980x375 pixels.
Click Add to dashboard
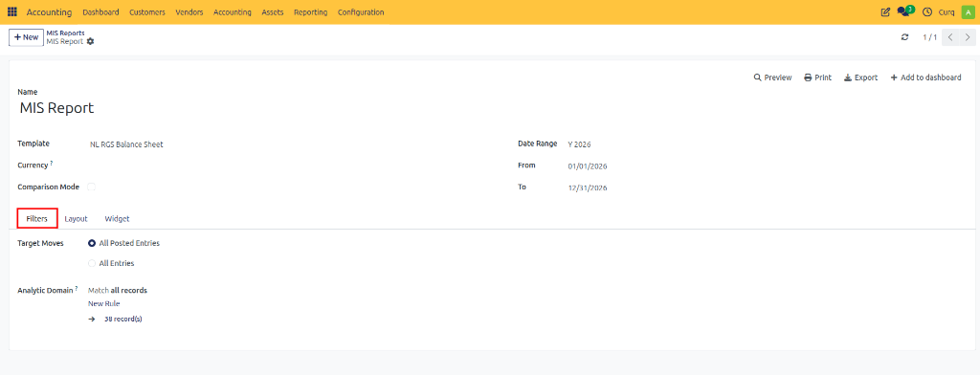tap(925, 77)
